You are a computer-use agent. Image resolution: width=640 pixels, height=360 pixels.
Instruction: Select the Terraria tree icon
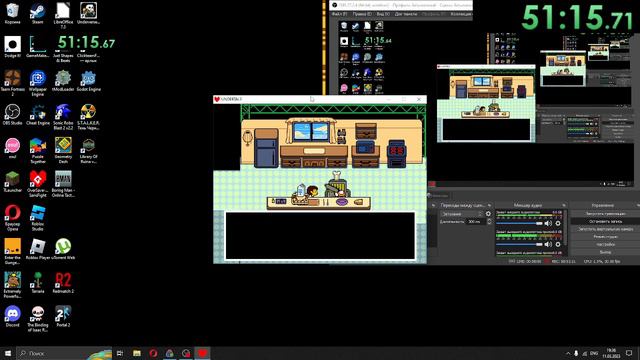pos(38,283)
